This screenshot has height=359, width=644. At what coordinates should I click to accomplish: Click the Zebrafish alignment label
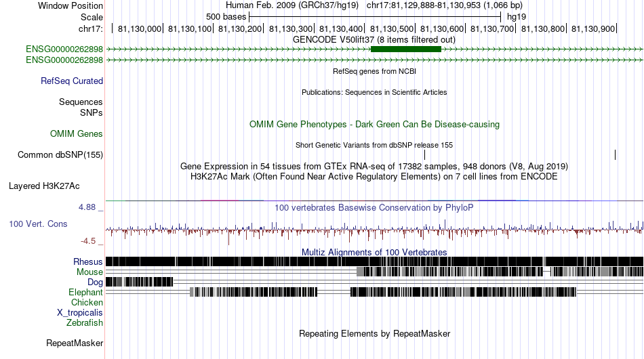85,323
